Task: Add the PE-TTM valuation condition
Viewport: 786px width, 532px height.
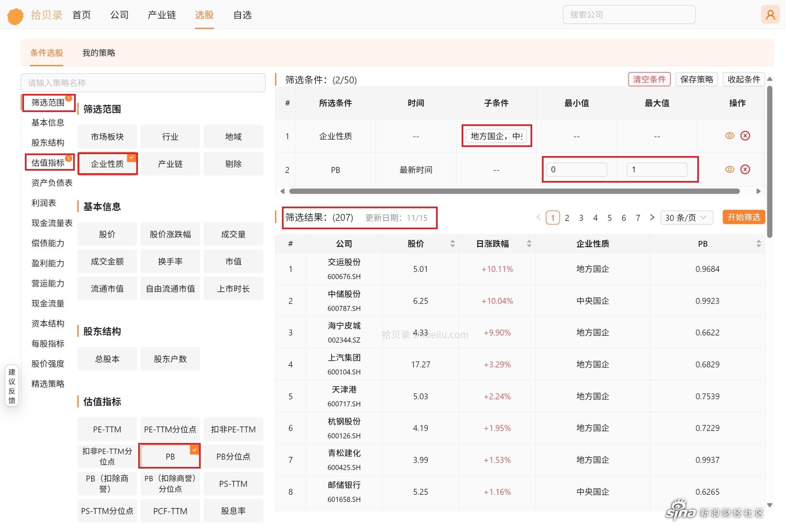Action: coord(107,429)
